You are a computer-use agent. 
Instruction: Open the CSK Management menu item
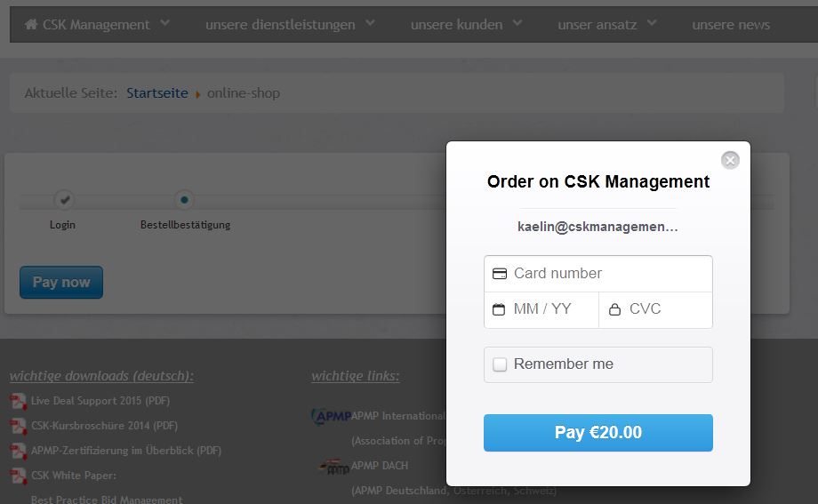click(x=96, y=25)
